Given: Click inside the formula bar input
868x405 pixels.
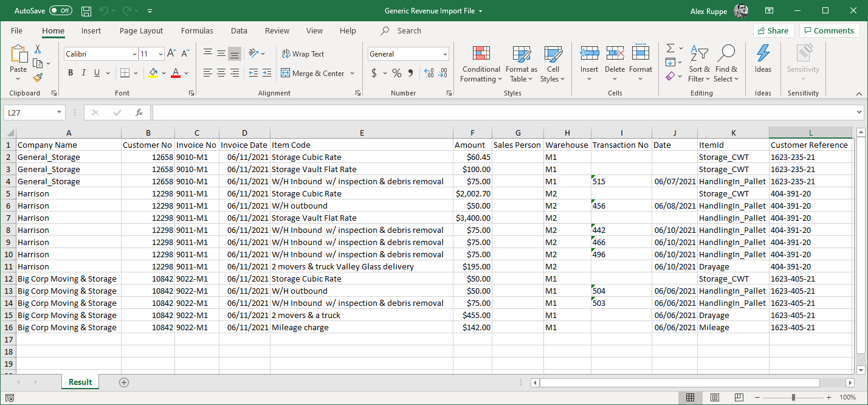Looking at the screenshot, I should click(x=503, y=112).
